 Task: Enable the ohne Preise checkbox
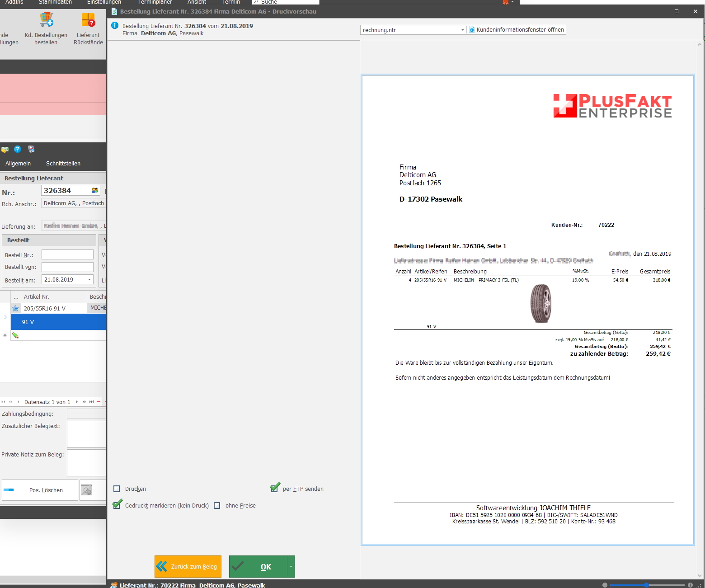[x=217, y=505]
